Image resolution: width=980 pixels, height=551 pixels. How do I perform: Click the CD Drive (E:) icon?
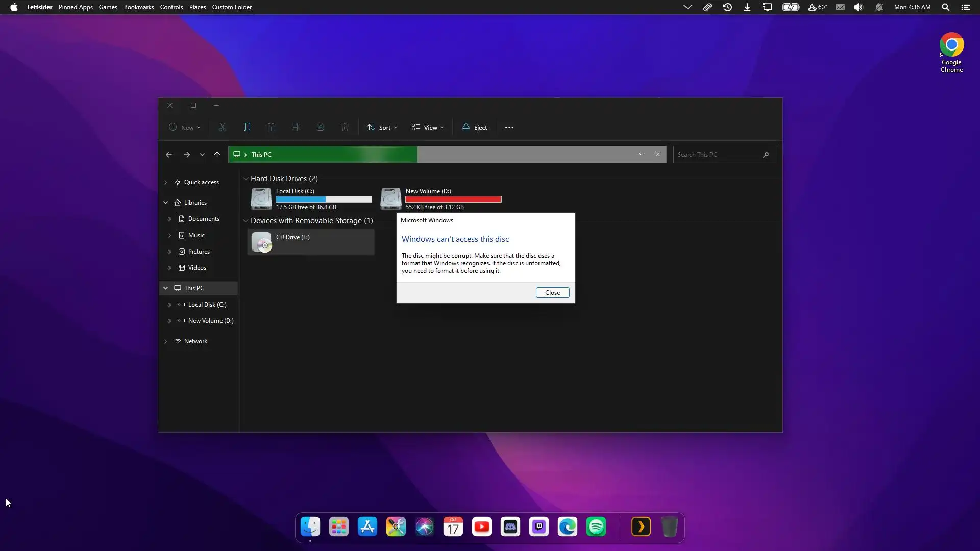click(261, 242)
